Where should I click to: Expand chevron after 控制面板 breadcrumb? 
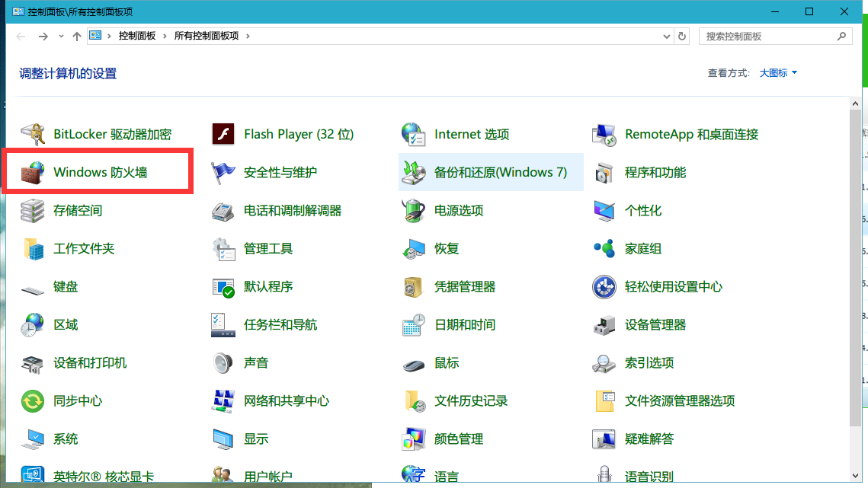(x=165, y=36)
